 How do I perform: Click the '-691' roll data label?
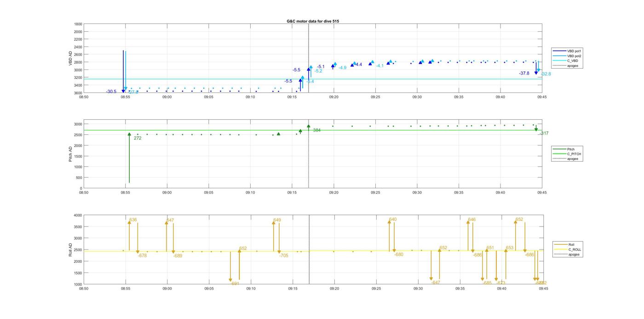click(235, 284)
